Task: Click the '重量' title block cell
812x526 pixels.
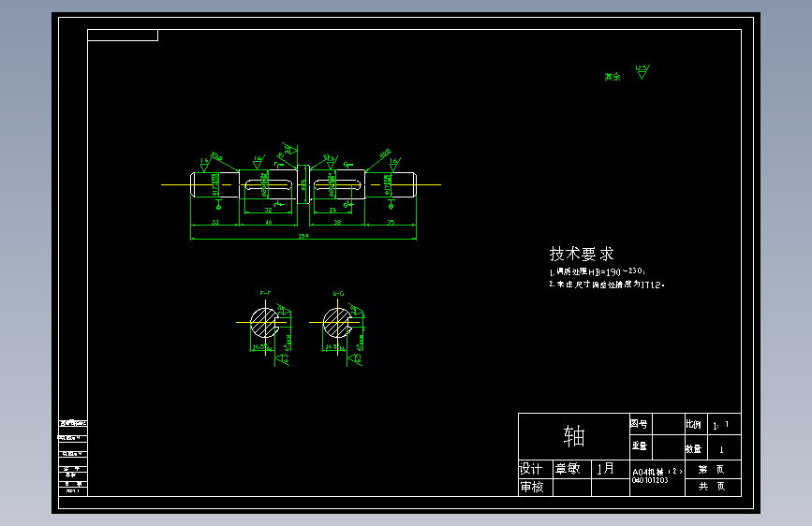Action: click(642, 446)
